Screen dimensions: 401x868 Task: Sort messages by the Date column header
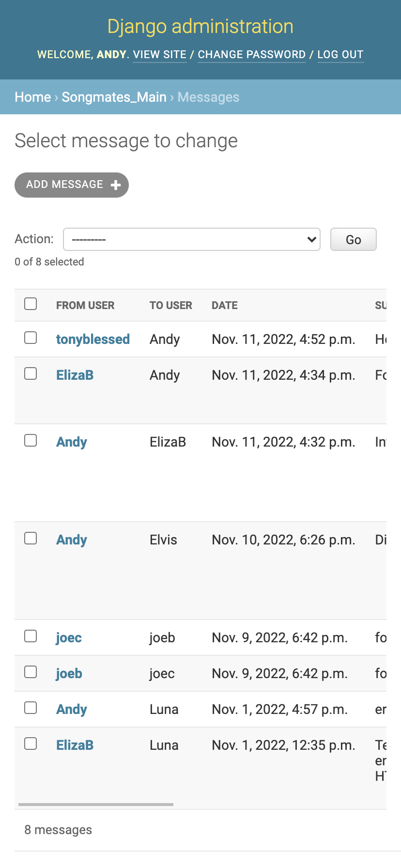pyautogui.click(x=225, y=305)
